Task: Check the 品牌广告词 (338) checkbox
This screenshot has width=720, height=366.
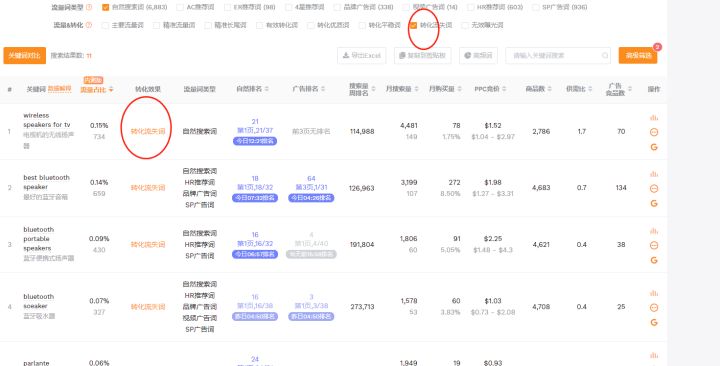Action: [337, 7]
